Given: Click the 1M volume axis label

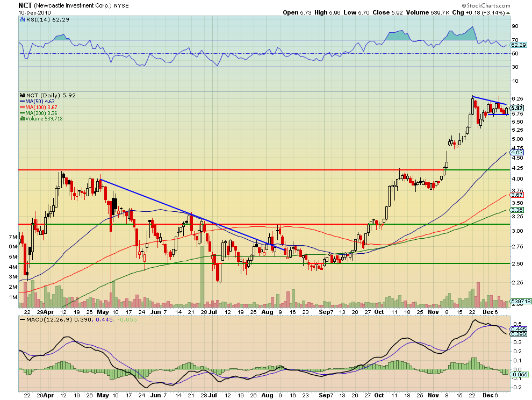Looking at the screenshot, I should tap(13, 297).
